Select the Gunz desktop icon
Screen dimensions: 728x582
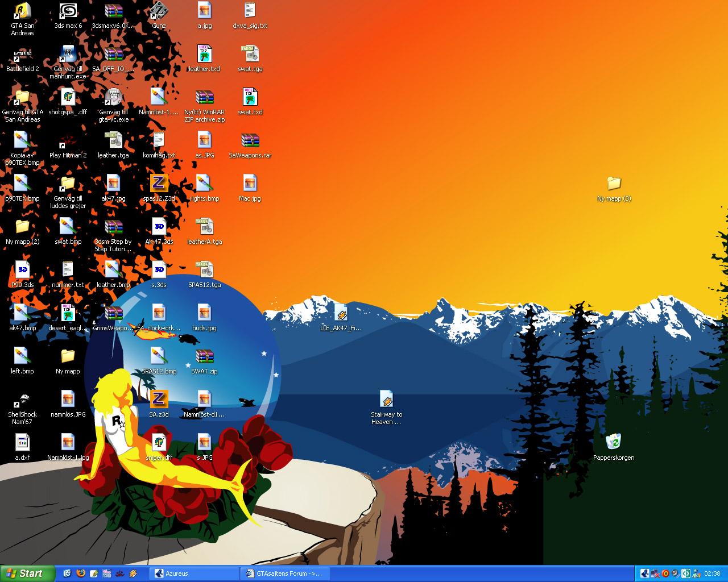point(159,16)
